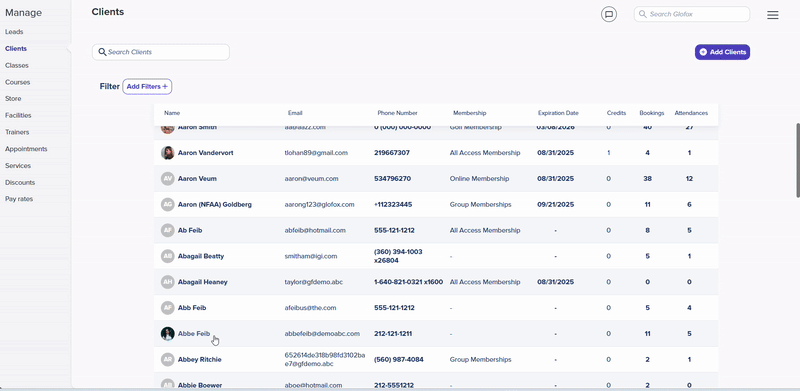
Task: Click phone number 212-121-1211
Action: 393,334
